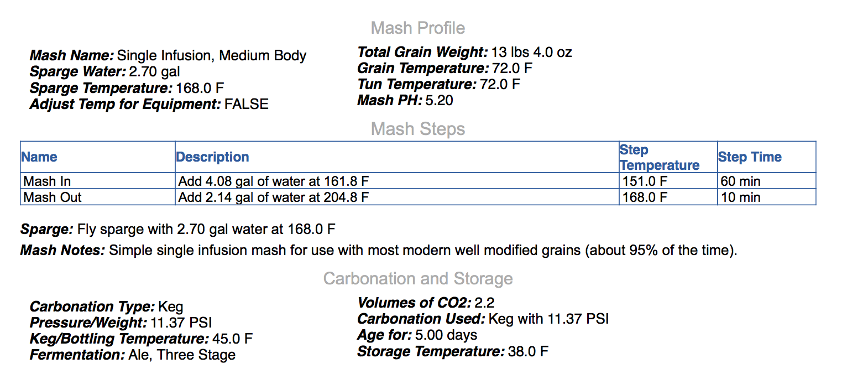
Task: Click the Step Temperature column header
Action: (659, 158)
